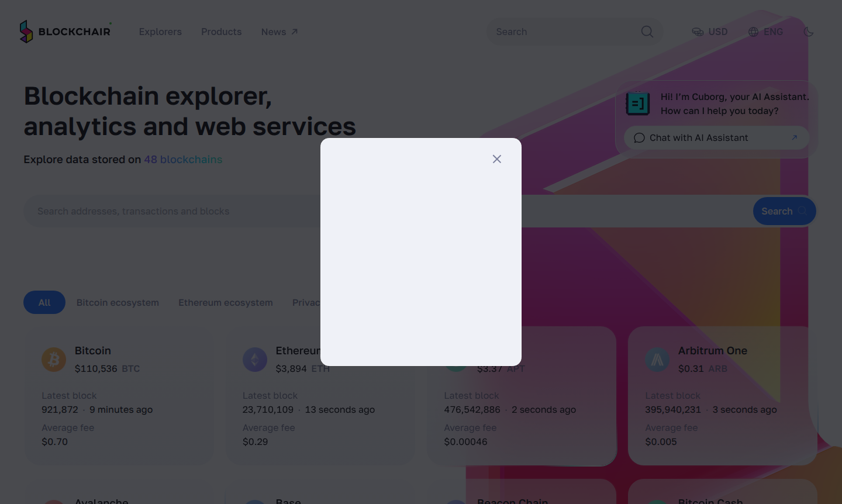The width and height of the screenshot is (842, 504).
Task: Toggle dark mode moon icon
Action: coord(809,32)
